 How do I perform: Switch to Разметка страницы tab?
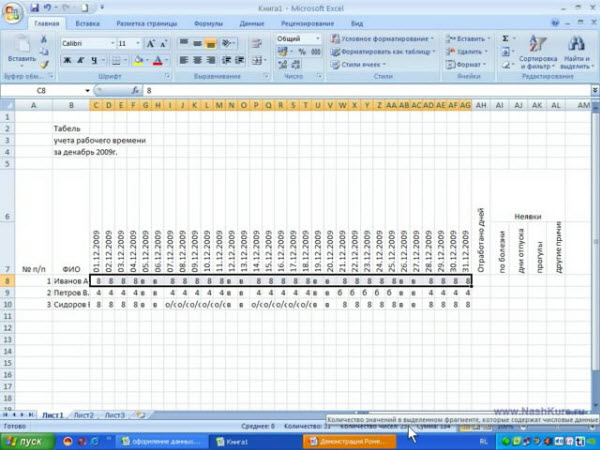(147, 23)
